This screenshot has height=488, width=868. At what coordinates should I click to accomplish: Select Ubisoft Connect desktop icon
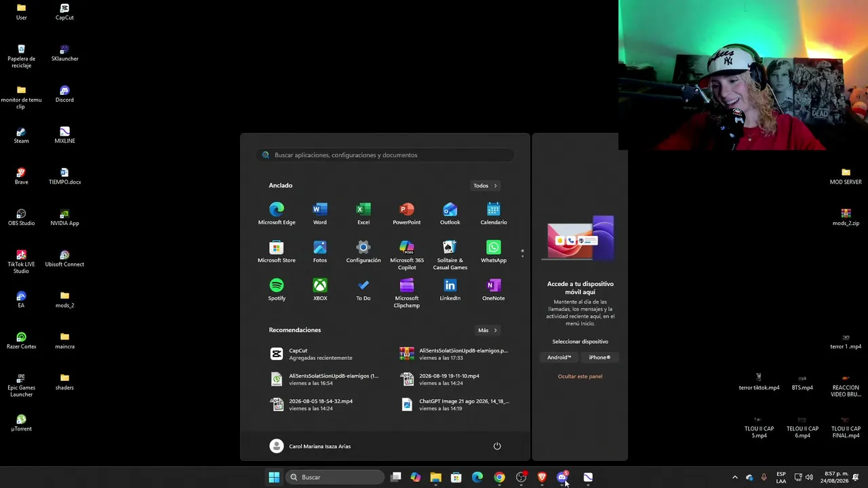[x=64, y=259]
